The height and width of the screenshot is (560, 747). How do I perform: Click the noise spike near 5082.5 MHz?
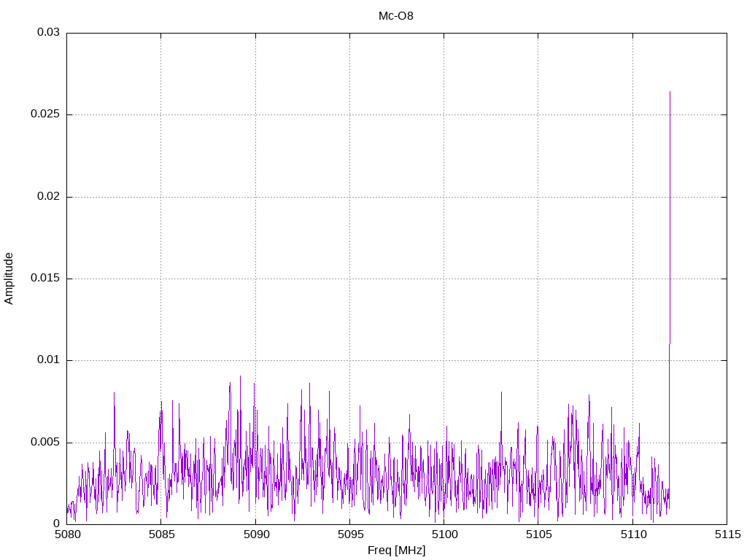tap(114, 394)
